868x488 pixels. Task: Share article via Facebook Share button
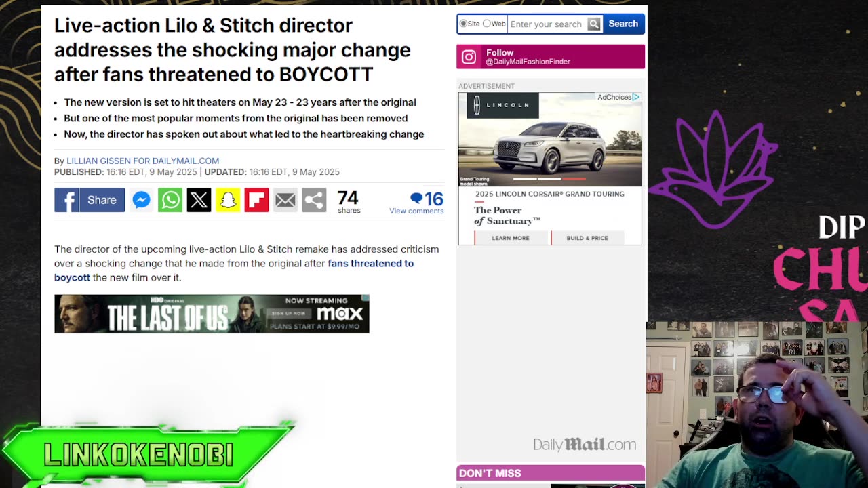90,200
